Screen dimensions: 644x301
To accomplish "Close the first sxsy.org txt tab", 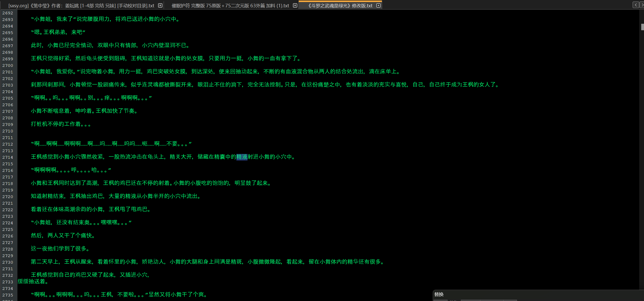I will pyautogui.click(x=160, y=6).
